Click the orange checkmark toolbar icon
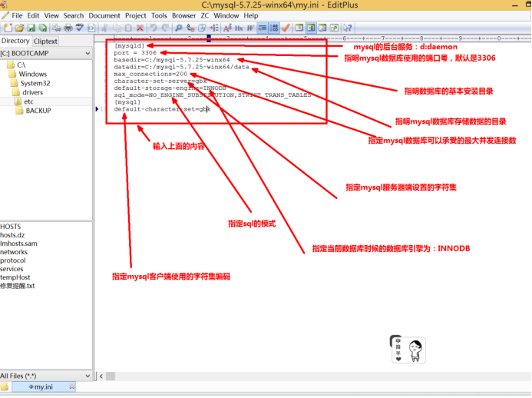 [286, 28]
